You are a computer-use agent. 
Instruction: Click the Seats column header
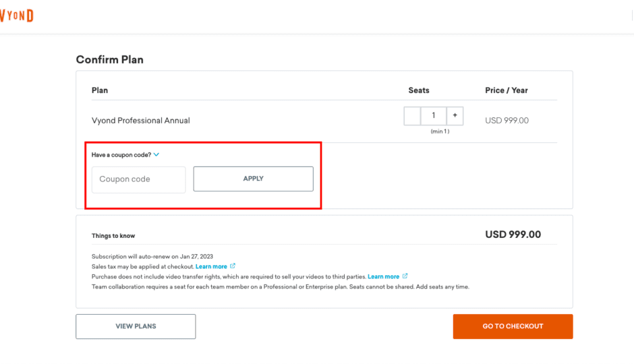pos(418,90)
